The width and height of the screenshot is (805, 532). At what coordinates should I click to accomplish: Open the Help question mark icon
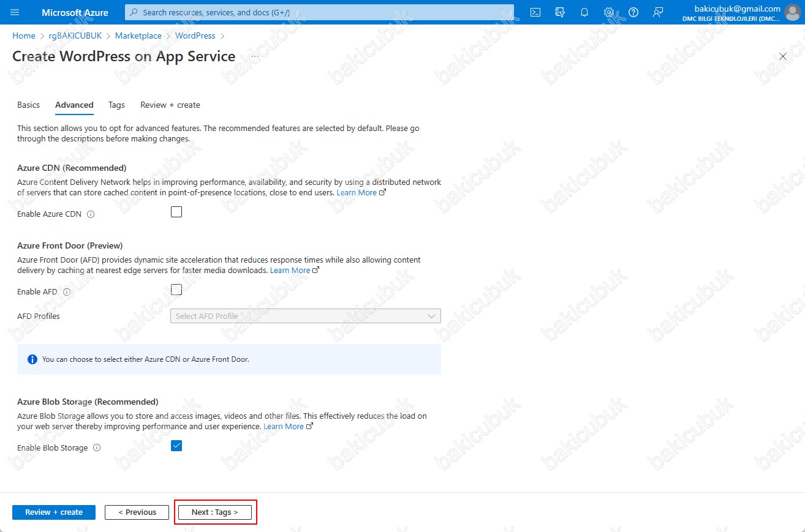(633, 12)
